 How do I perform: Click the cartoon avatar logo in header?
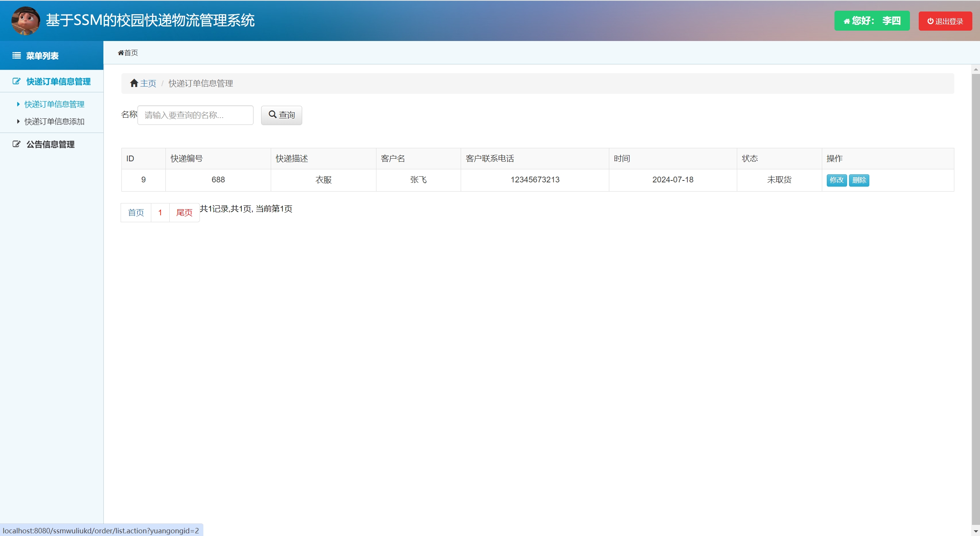[25, 21]
